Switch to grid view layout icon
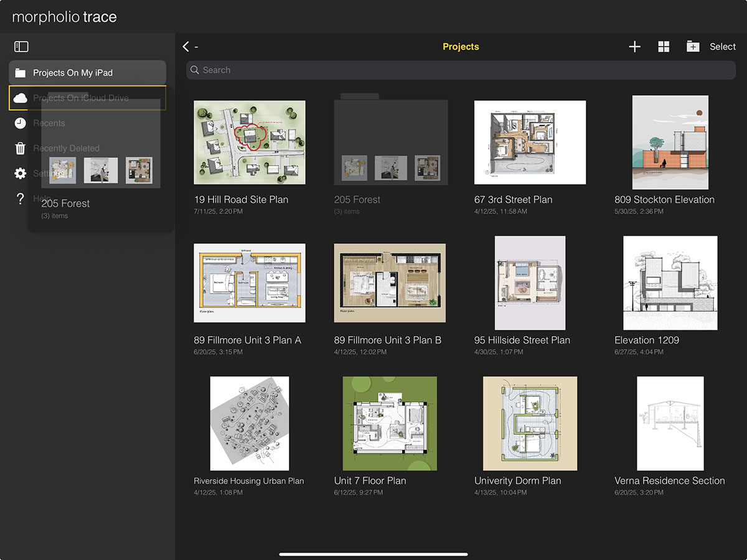This screenshot has height=560, width=747. [x=664, y=47]
